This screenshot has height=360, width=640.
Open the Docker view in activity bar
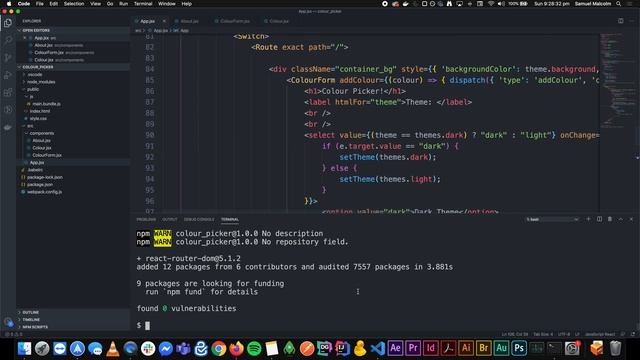8,127
